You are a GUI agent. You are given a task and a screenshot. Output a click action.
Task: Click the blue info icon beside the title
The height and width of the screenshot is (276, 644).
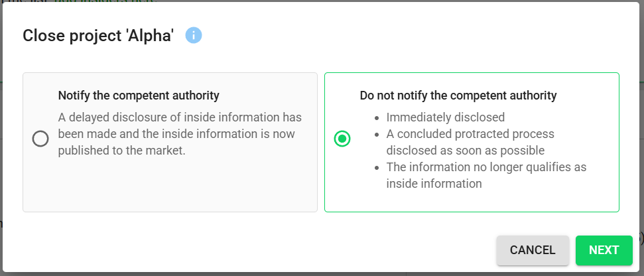tap(194, 35)
